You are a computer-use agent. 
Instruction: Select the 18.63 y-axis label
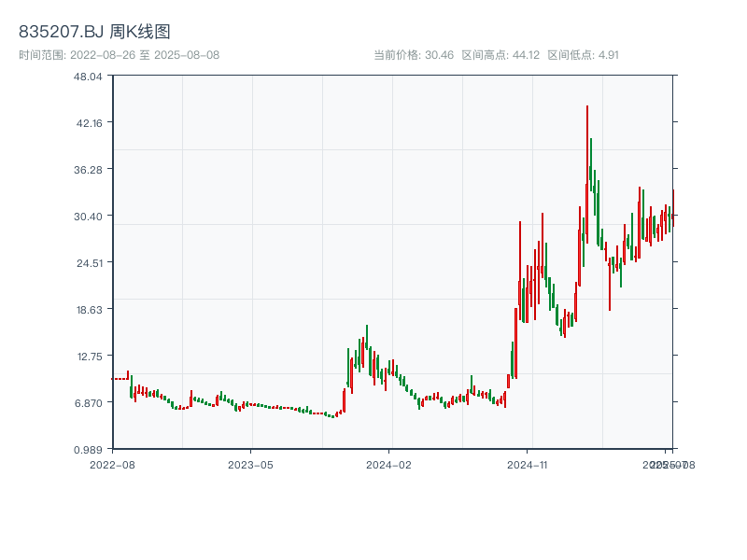pyautogui.click(x=89, y=310)
